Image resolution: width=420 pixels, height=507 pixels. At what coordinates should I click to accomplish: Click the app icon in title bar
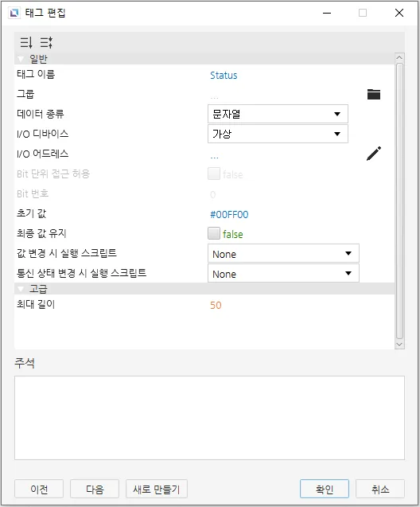click(14, 13)
